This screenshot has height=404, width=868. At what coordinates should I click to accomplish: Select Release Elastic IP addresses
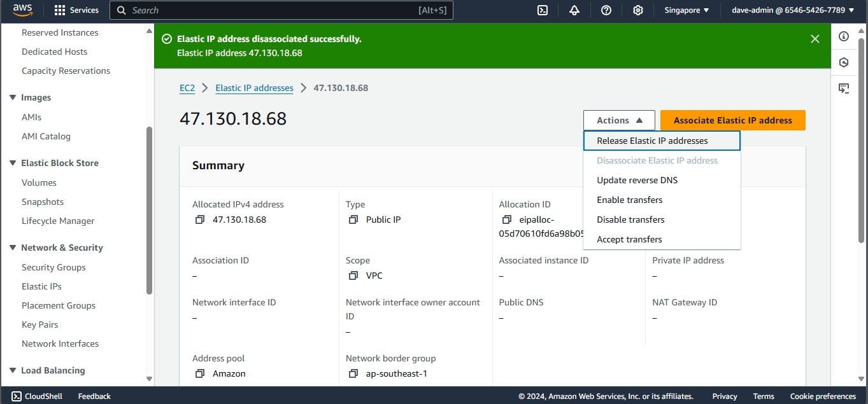652,141
